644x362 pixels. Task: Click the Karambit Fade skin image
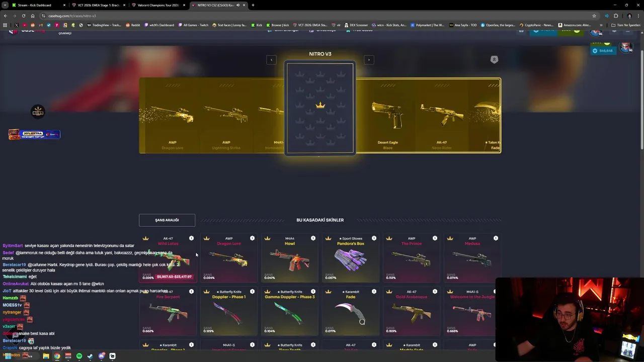coord(351,313)
